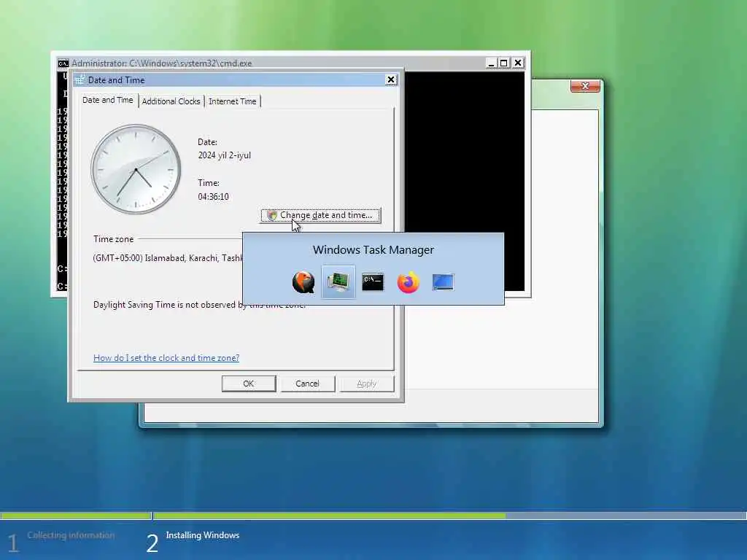747x560 pixels.
Task: Click the installation progress bar
Action: point(373,516)
